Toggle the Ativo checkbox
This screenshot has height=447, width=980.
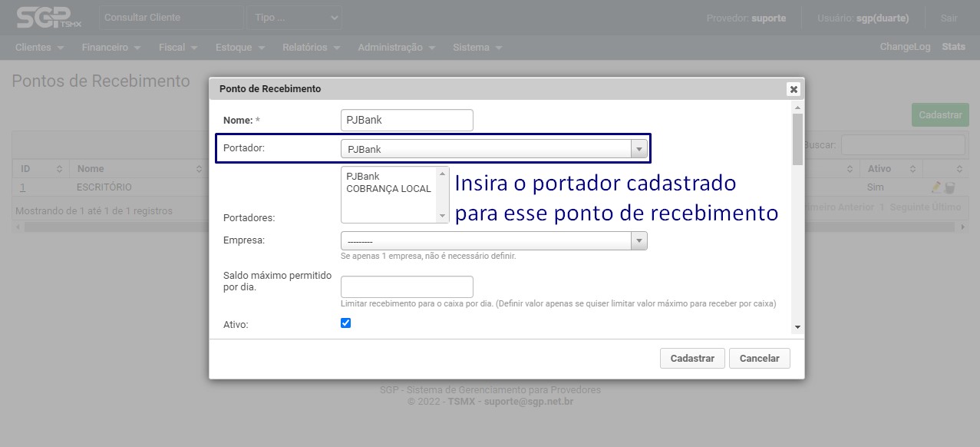tap(345, 323)
